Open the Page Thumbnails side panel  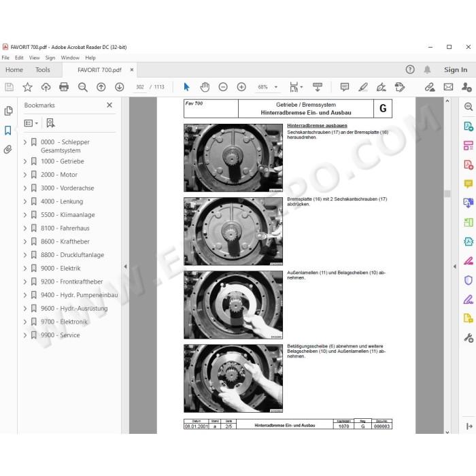pos(8,111)
